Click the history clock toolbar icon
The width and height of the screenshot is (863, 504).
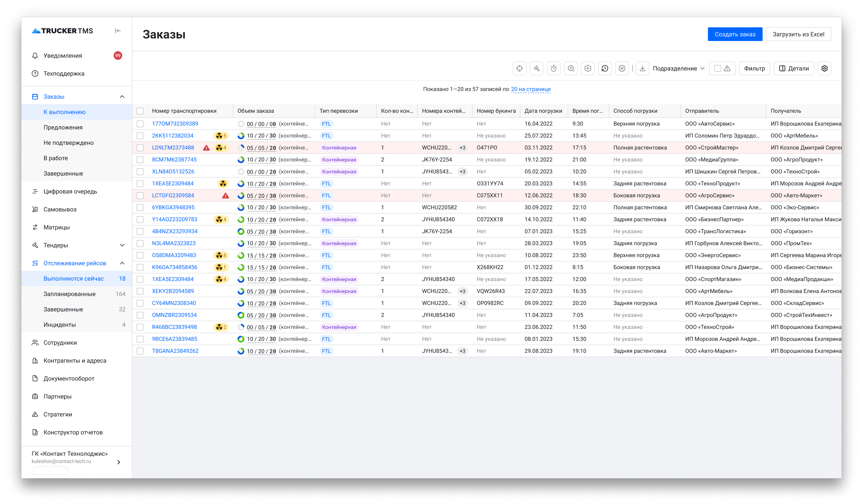tap(605, 68)
